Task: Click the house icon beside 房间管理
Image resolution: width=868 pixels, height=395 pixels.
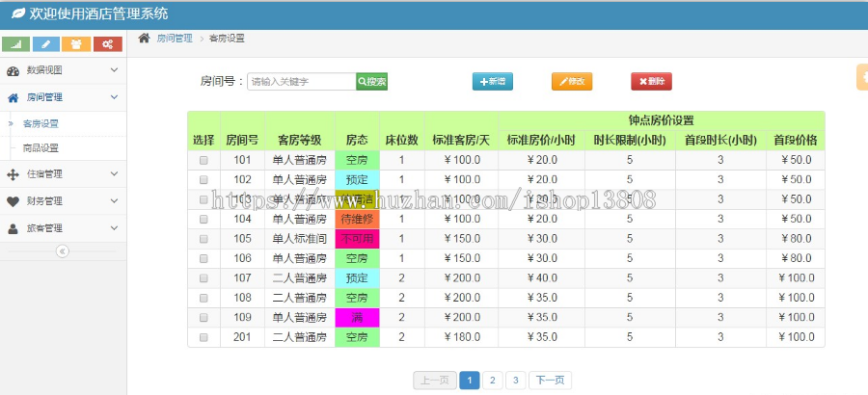Action: 13,98
